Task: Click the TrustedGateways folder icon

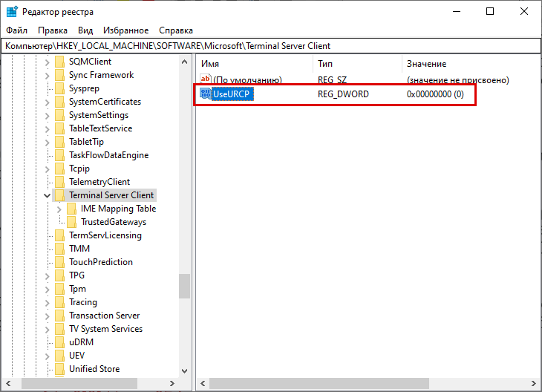Action: (71, 222)
